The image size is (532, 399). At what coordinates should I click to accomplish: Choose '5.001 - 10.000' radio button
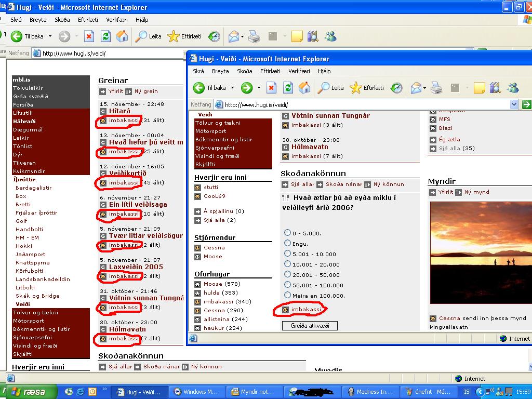[x=287, y=254]
